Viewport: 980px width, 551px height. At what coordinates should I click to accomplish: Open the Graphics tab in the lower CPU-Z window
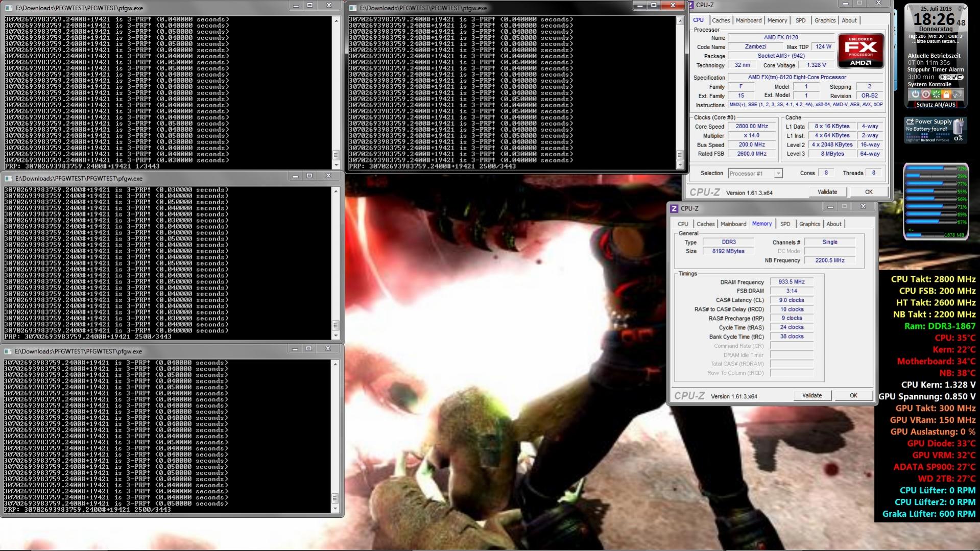(809, 224)
